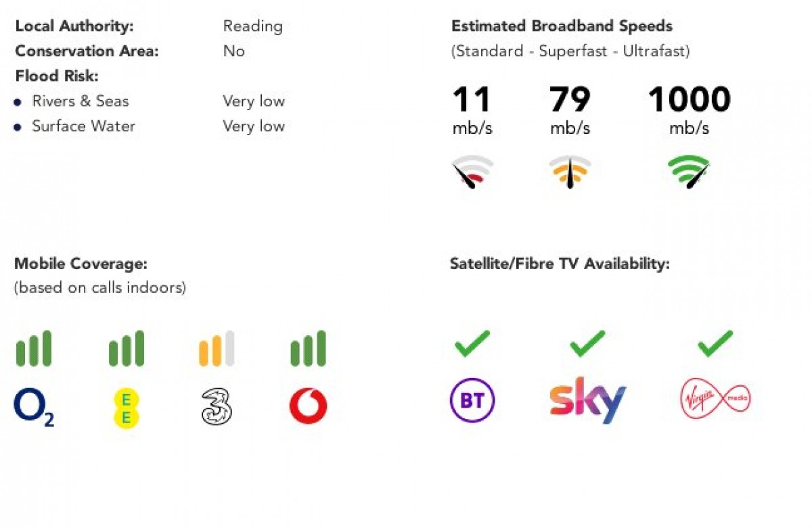Click the signal bars above Vodafone
The width and height of the screenshot is (812, 528).
click(308, 349)
